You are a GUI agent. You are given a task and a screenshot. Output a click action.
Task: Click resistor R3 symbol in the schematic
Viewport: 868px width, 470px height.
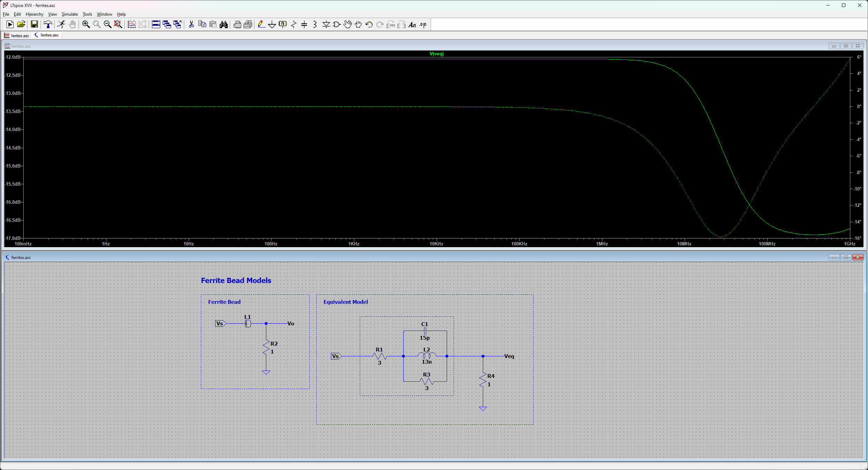point(427,381)
